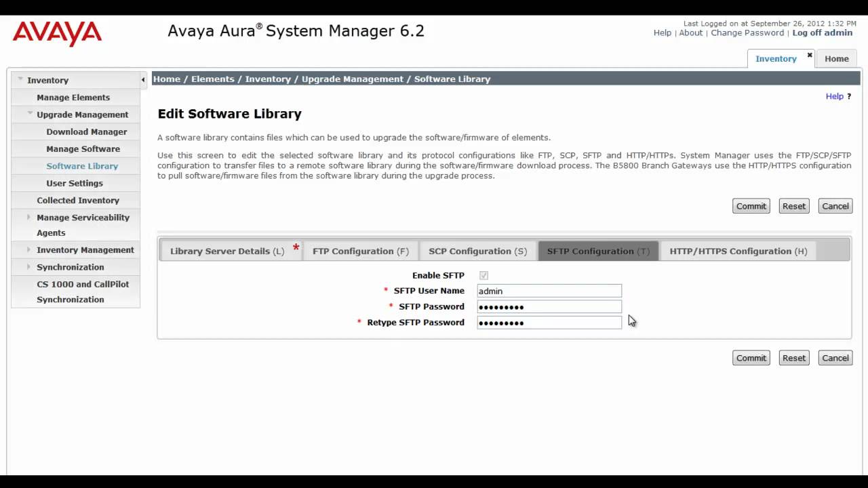868x488 pixels.
Task: Click Commit button below the SFTP form
Action: pyautogui.click(x=751, y=358)
